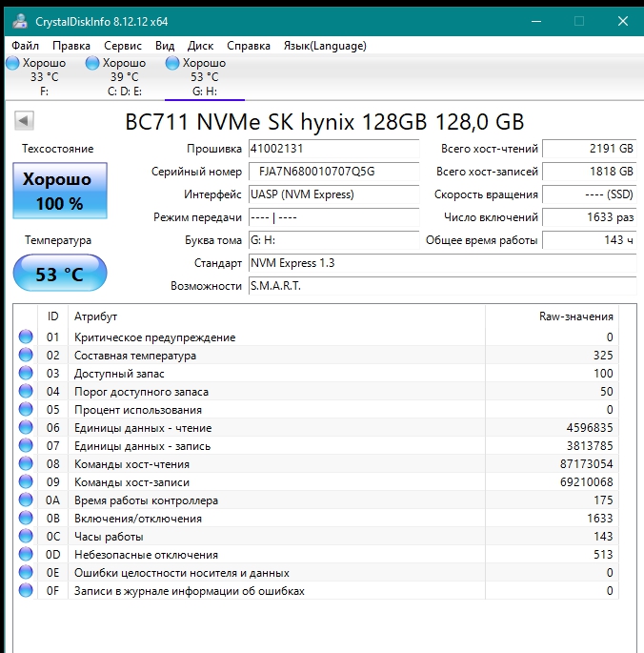Click status orb for attribute 0F
The height and width of the screenshot is (653, 644).
click(26, 590)
